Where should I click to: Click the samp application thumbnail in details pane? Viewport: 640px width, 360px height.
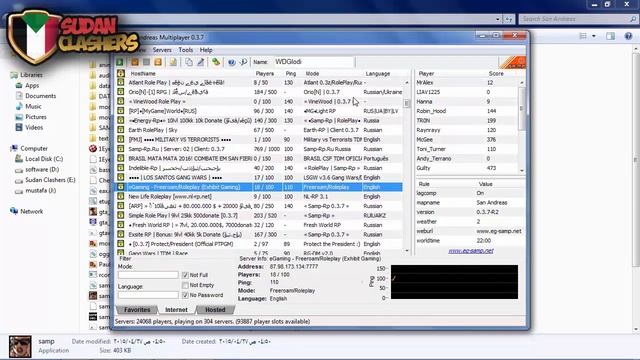pos(20,346)
